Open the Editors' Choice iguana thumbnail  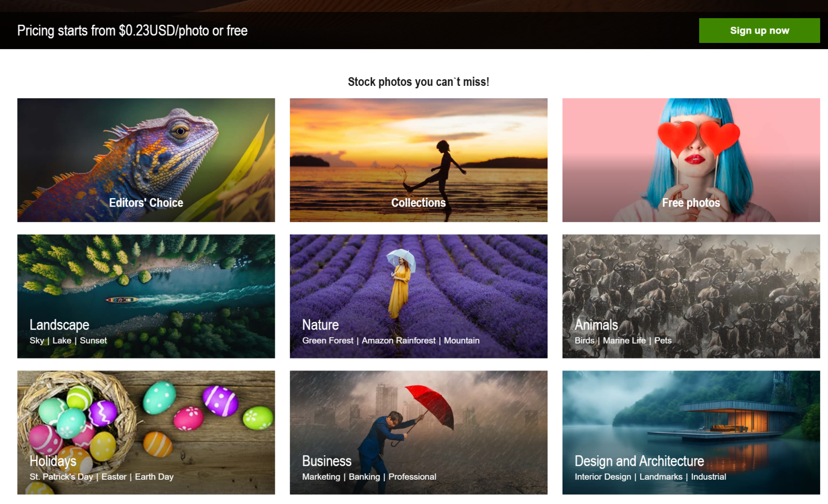tap(146, 160)
